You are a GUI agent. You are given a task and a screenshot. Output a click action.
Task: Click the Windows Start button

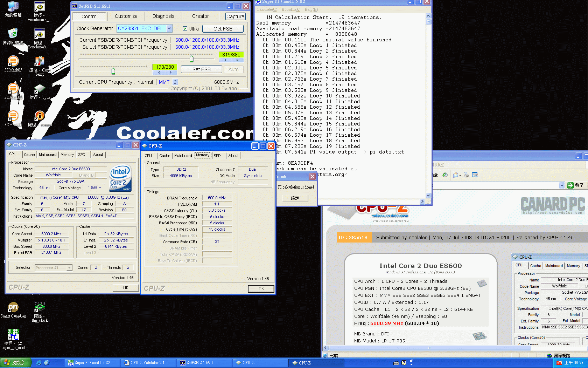tap(16, 363)
